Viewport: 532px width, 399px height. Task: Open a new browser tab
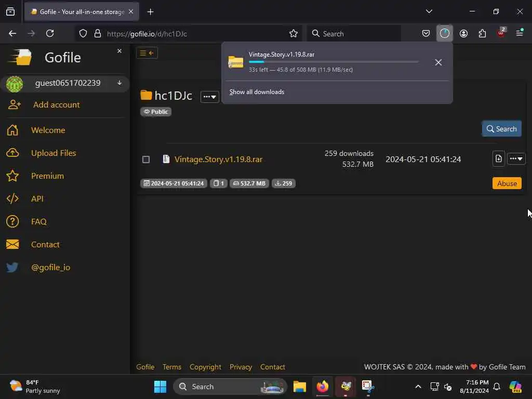tap(150, 12)
